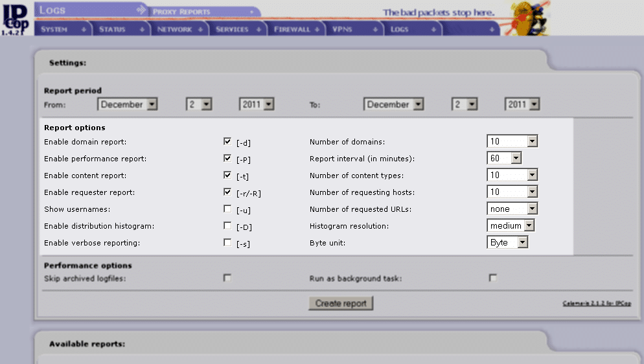Open the Network menu tab
644x364 pixels.
[179, 30]
